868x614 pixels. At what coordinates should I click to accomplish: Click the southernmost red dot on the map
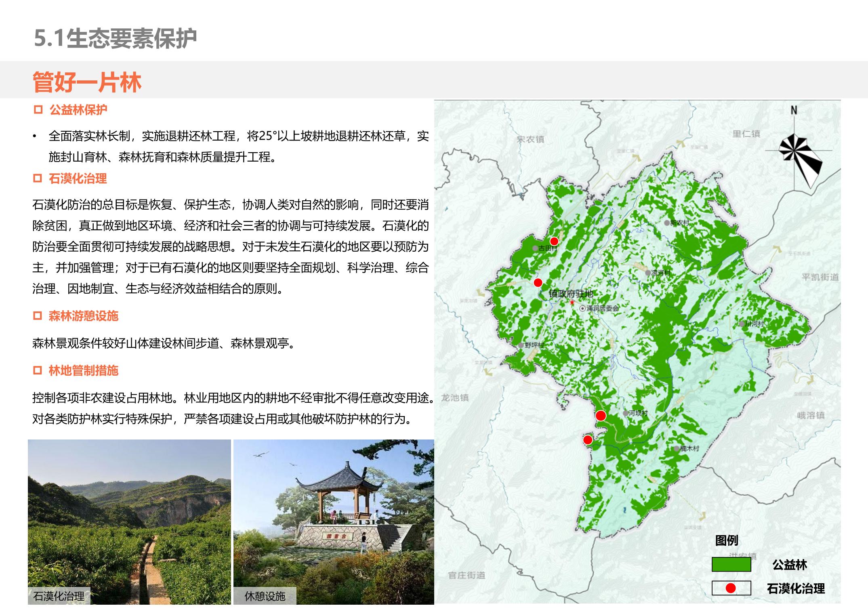point(588,440)
